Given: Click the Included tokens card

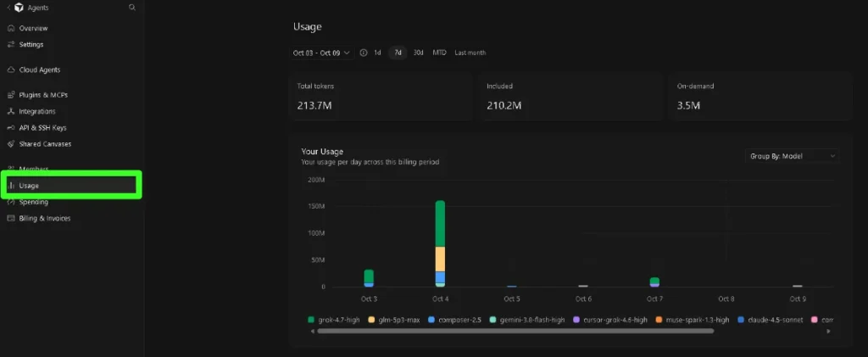Looking at the screenshot, I should point(570,97).
